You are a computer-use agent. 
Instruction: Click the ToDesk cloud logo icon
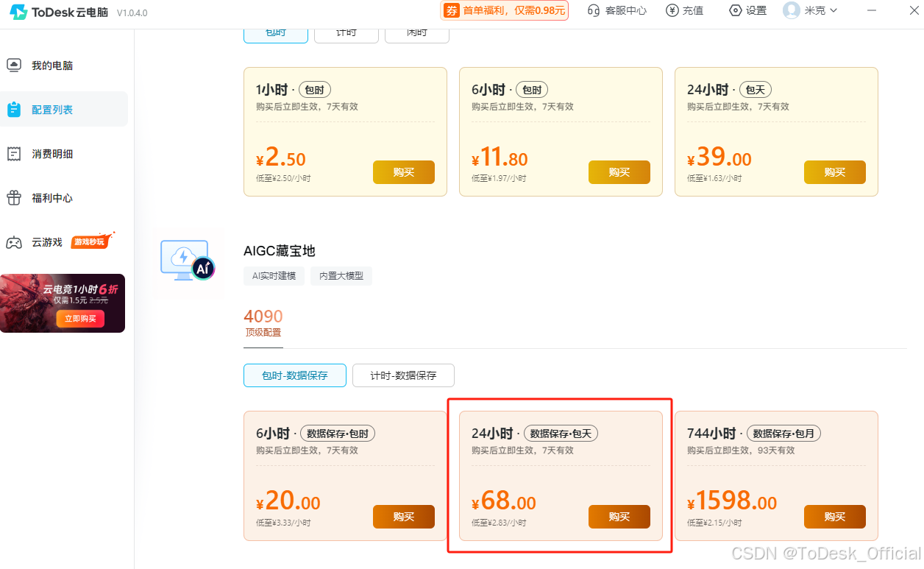tap(18, 12)
